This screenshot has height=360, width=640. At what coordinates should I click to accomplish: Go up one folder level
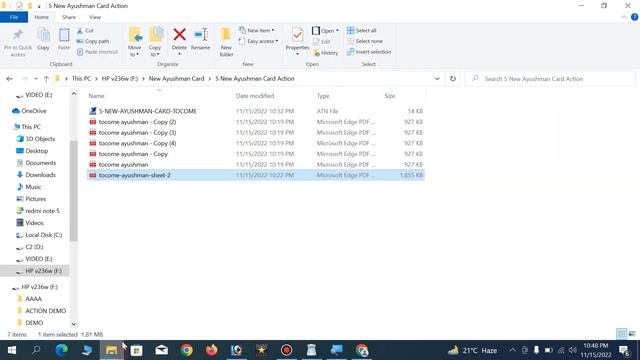pyautogui.click(x=46, y=79)
